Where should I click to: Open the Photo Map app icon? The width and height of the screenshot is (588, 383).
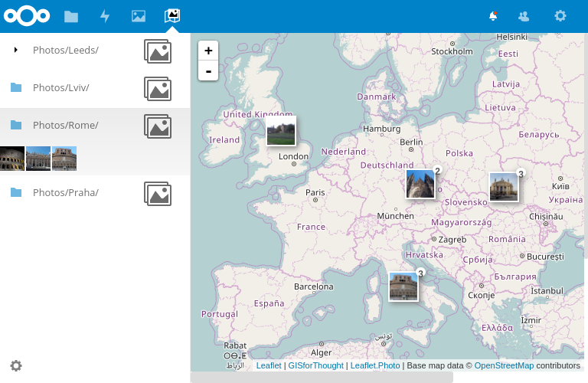pos(172,16)
